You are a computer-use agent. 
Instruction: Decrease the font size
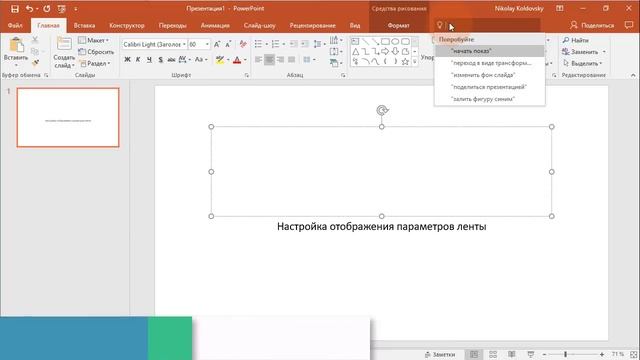coord(228,44)
